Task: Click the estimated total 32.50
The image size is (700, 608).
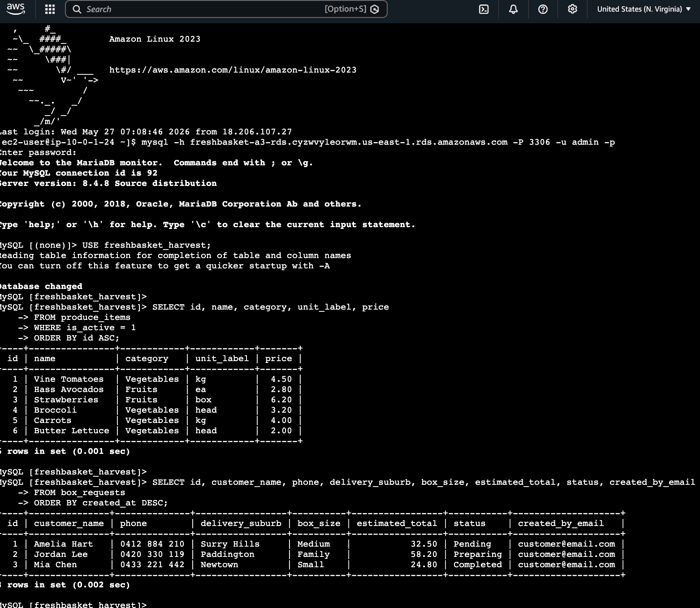Action: [423, 544]
